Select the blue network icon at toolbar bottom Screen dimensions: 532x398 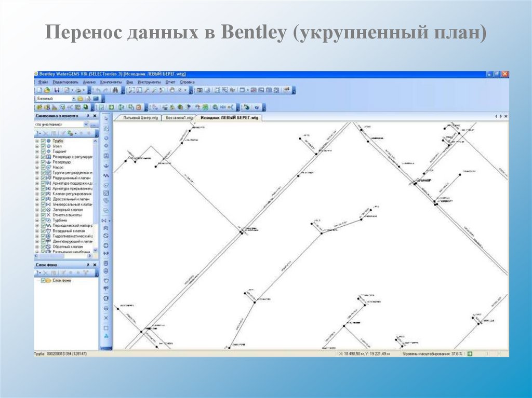click(x=106, y=336)
